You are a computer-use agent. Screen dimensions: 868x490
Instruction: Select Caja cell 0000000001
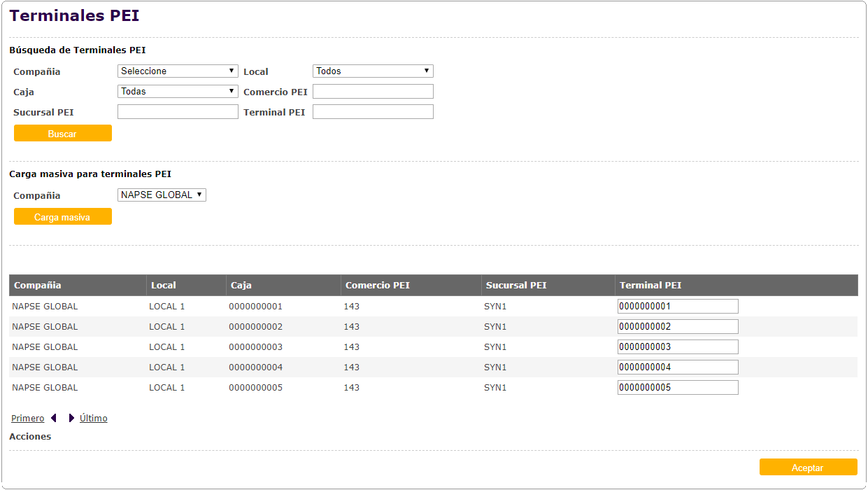[255, 307]
